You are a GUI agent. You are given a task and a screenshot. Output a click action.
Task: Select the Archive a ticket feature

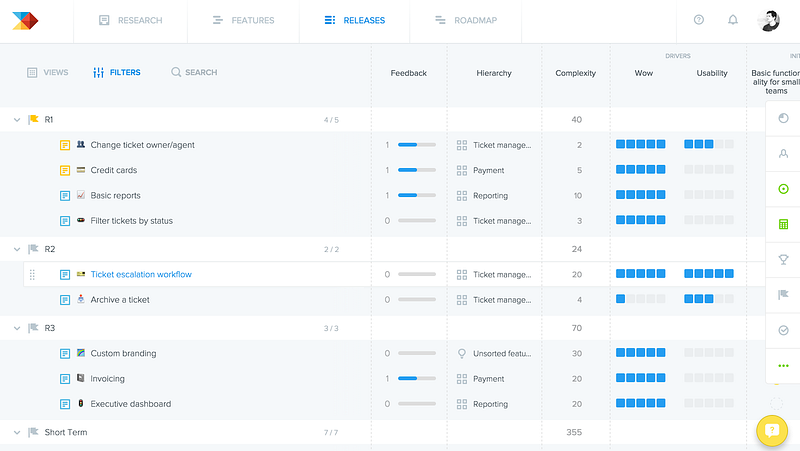tap(120, 300)
